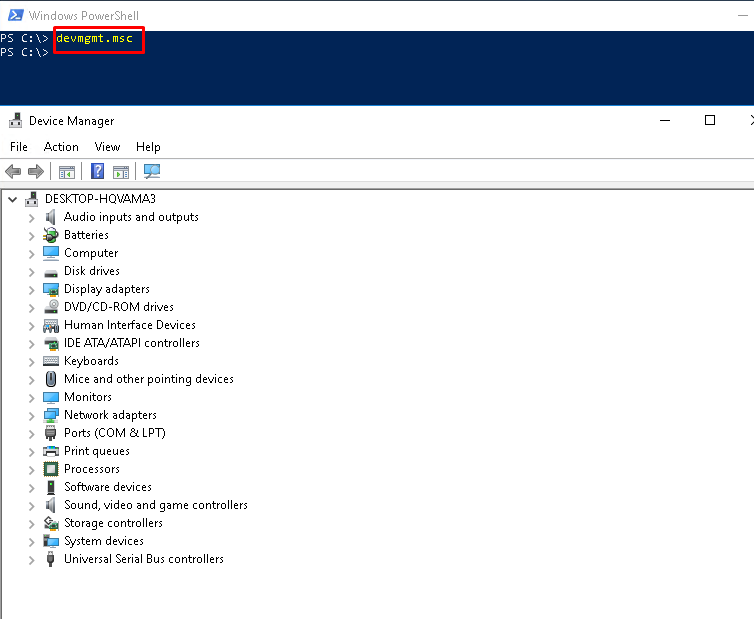This screenshot has width=754, height=619.
Task: Expand the Processors category
Action: coord(31,469)
